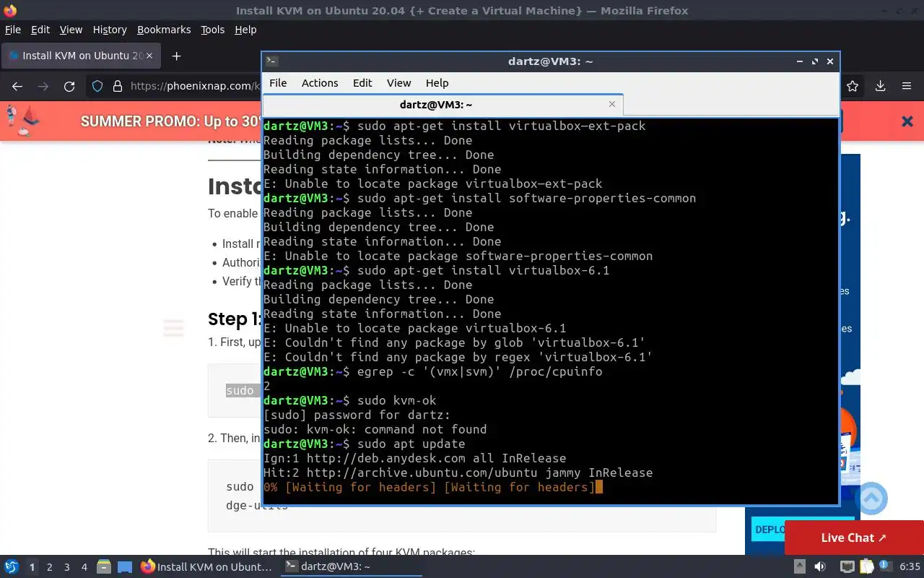
Task: Go forward in Firefox
Action: tap(43, 86)
